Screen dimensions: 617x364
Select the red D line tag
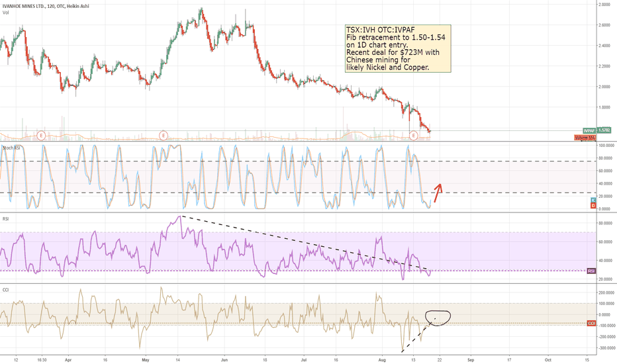click(x=593, y=206)
